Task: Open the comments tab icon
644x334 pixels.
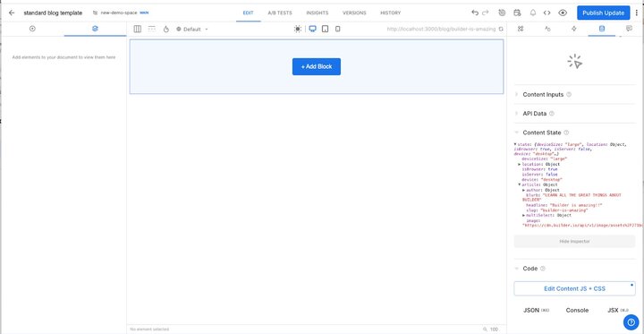Action: coord(629,29)
